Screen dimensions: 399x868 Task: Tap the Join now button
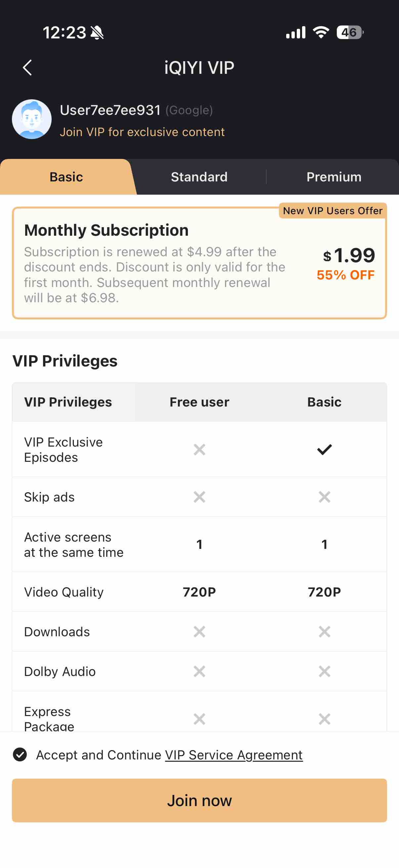click(199, 800)
